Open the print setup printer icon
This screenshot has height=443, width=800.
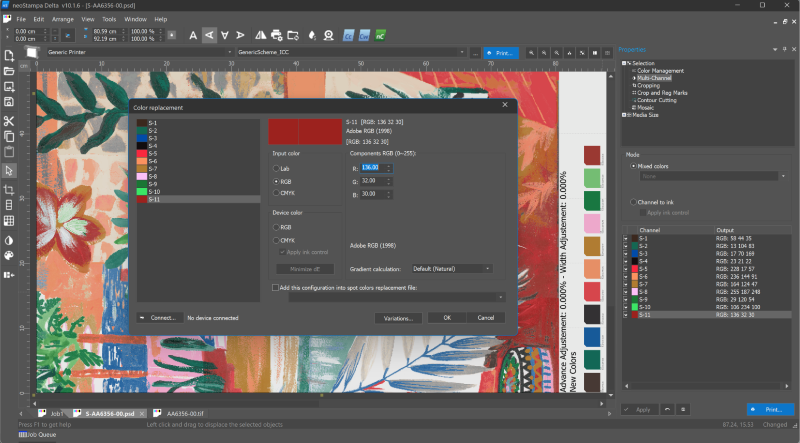[277, 35]
